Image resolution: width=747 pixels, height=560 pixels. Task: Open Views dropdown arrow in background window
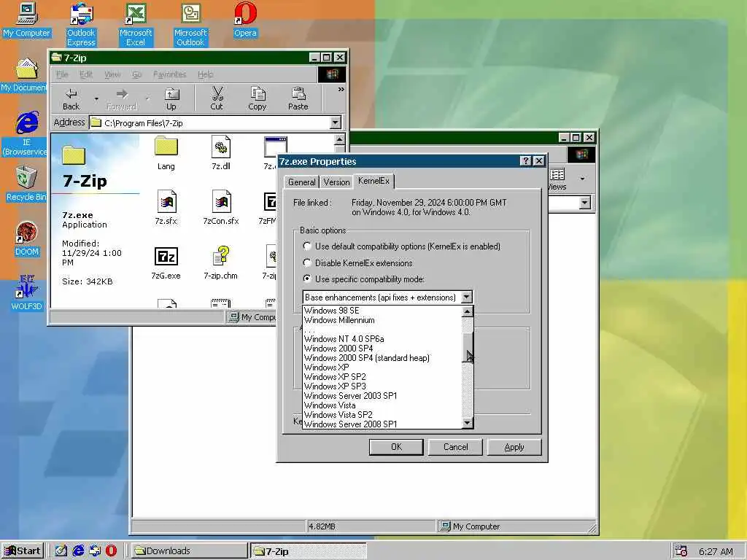point(582,179)
